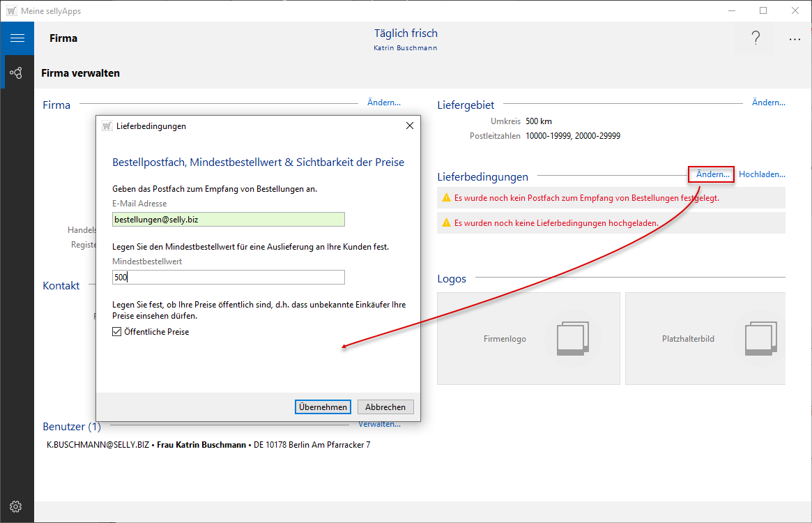The image size is (812, 523).
Task: Click the E-Mail Adresse input field
Action: click(x=229, y=220)
